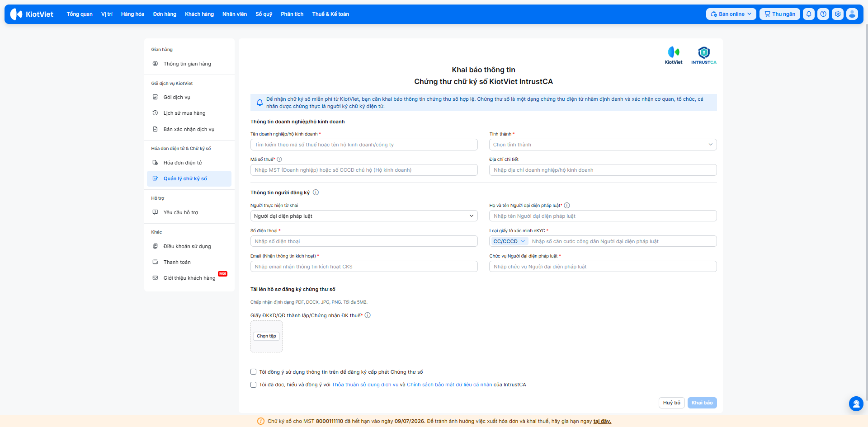Focus Chức vụ Người đại diện field
The width and height of the screenshot is (868, 427).
603,267
